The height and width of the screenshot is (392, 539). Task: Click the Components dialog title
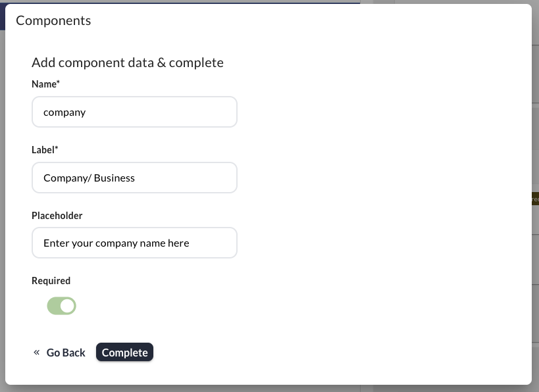tap(53, 20)
